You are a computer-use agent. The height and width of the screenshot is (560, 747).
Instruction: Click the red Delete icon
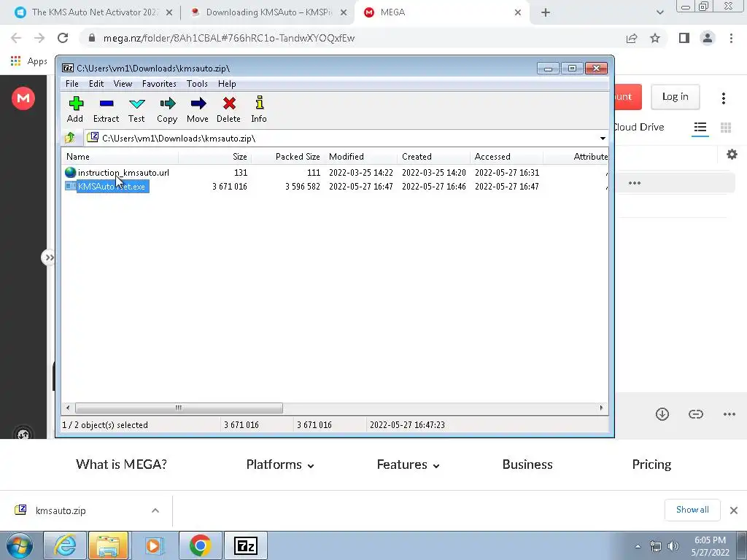pyautogui.click(x=228, y=109)
